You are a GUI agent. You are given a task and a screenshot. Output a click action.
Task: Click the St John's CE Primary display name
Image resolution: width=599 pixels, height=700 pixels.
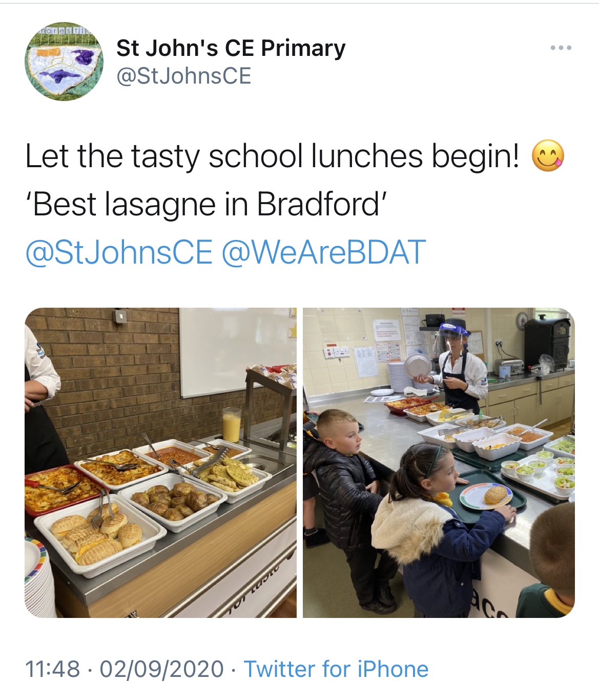pos(231,48)
